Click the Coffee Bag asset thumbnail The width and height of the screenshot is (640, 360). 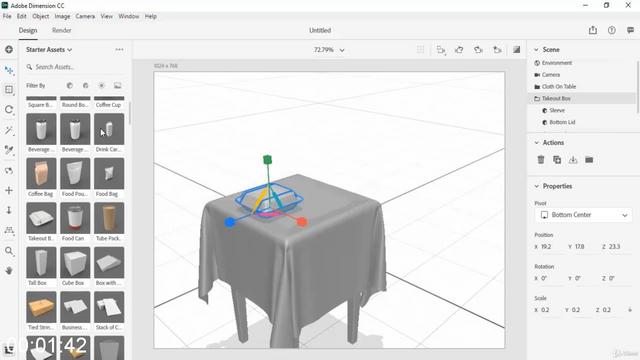click(x=41, y=173)
